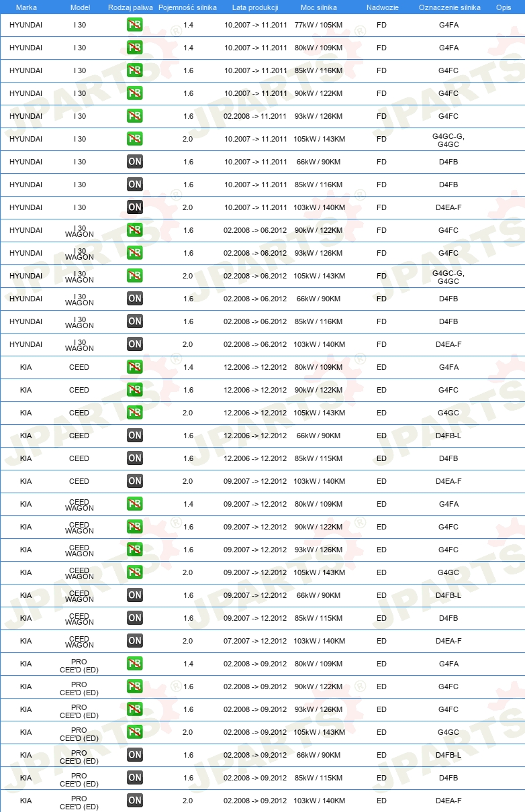Click the Pojemność silnika column header
This screenshot has height=812, width=525.
pos(188,7)
